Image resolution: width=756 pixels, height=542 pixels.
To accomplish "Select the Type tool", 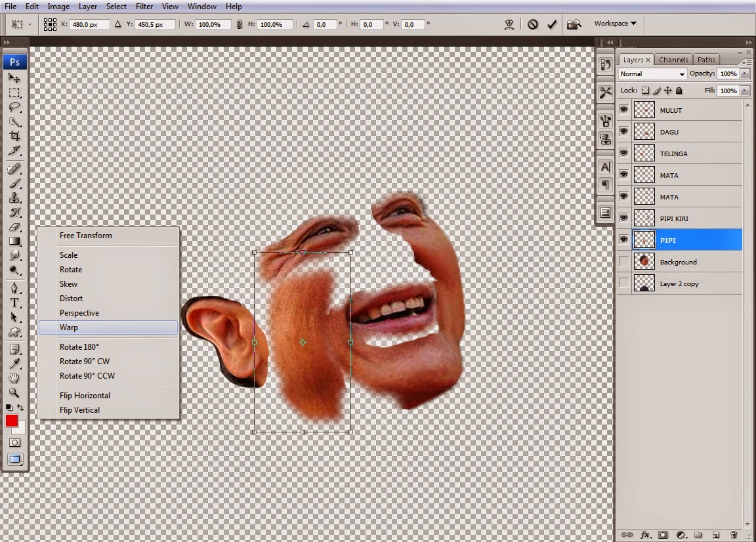I will coord(14,302).
